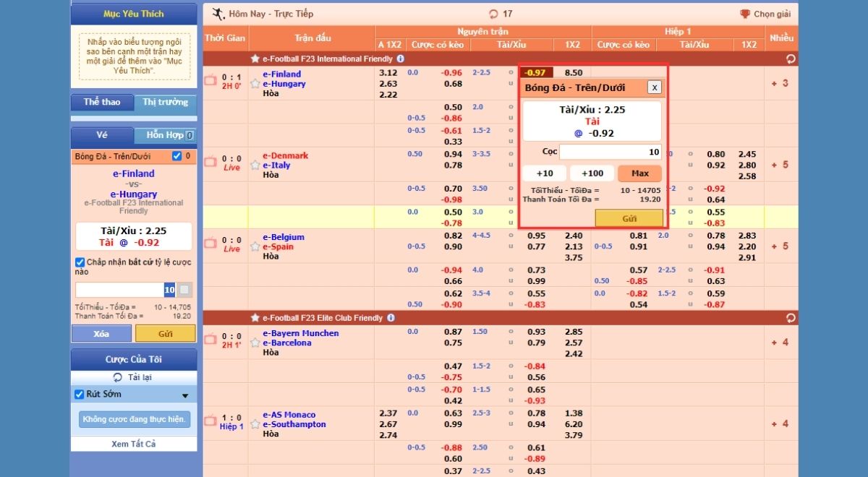This screenshot has height=477, width=868.
Task: Favorite the e-Belgium vs e-Spain match star
Action: click(x=255, y=247)
